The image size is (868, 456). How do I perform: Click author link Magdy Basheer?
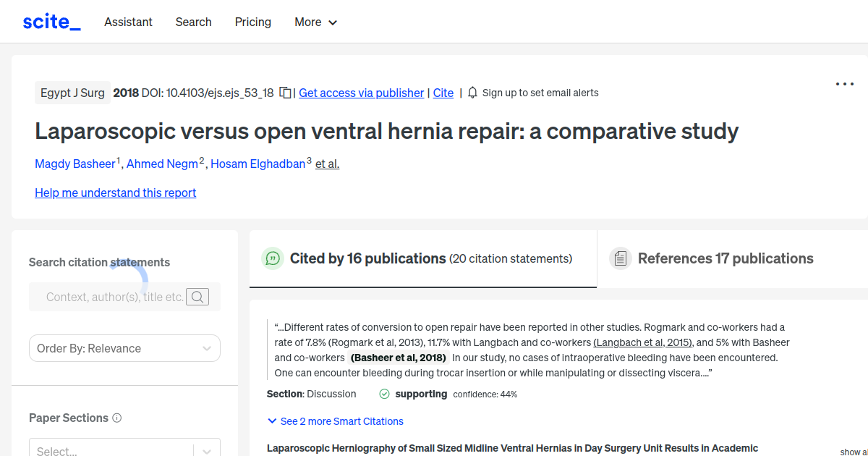coord(75,164)
